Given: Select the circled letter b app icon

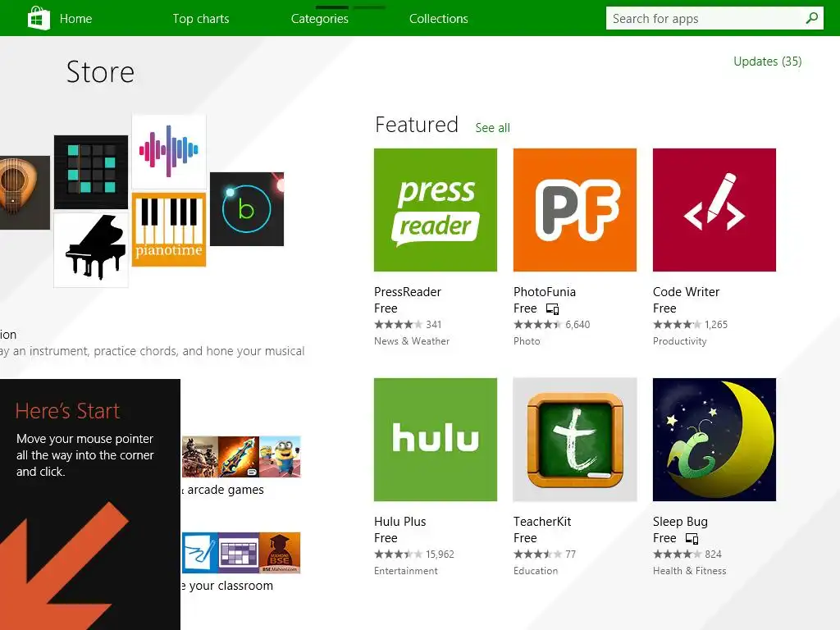Looking at the screenshot, I should pyautogui.click(x=246, y=209).
